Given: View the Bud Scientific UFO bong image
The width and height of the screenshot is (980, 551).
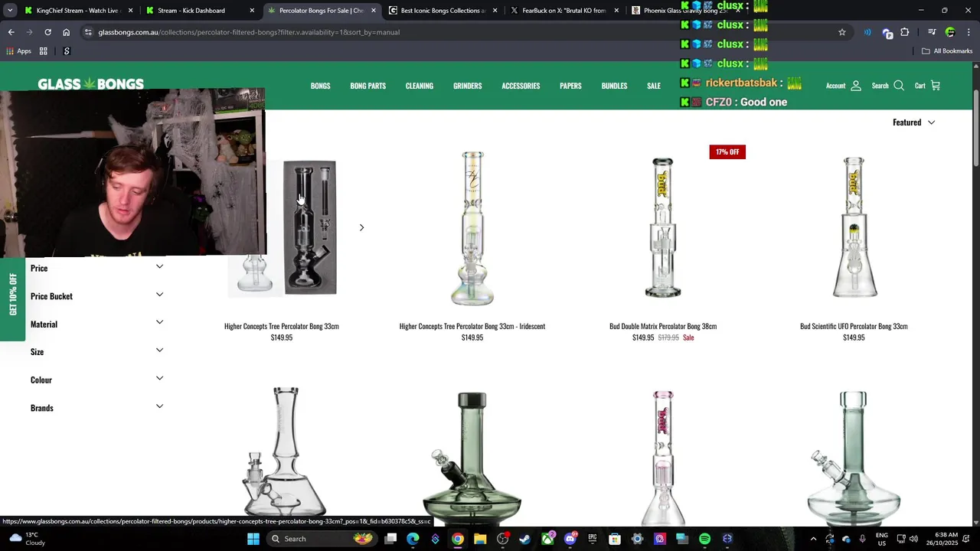Looking at the screenshot, I should (x=854, y=227).
